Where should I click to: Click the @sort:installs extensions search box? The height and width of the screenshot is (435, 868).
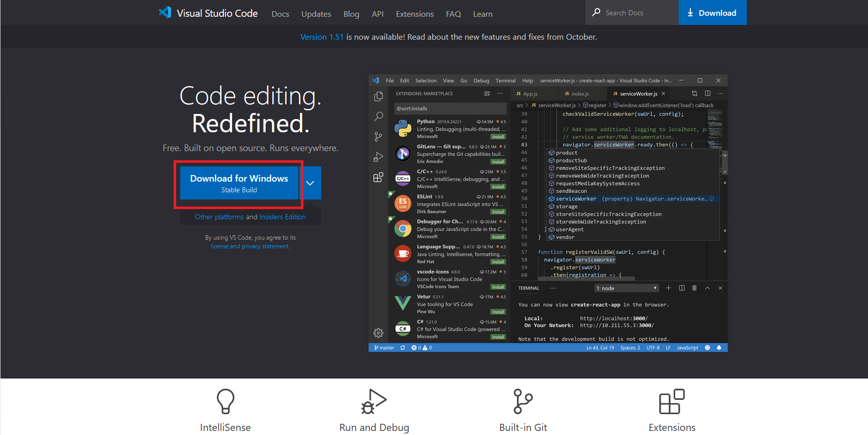[x=450, y=108]
